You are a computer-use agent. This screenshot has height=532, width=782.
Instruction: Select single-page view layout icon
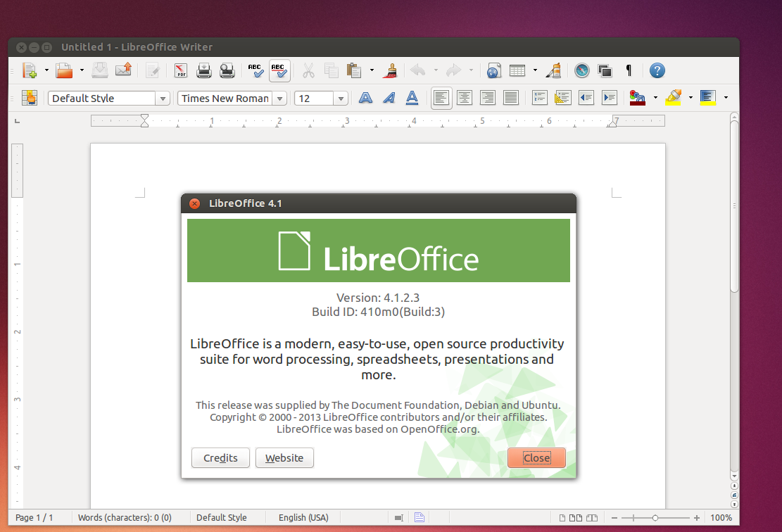pyautogui.click(x=562, y=518)
